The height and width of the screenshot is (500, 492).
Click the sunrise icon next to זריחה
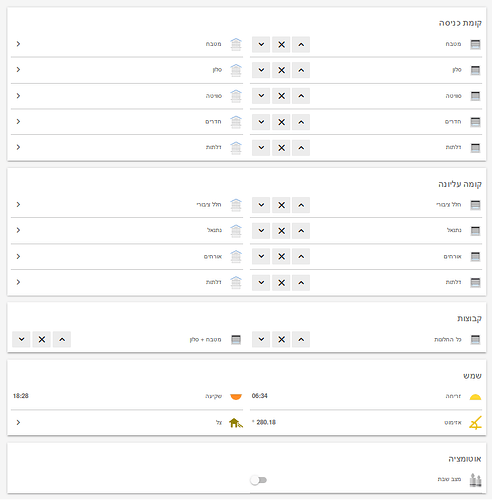coord(475,397)
